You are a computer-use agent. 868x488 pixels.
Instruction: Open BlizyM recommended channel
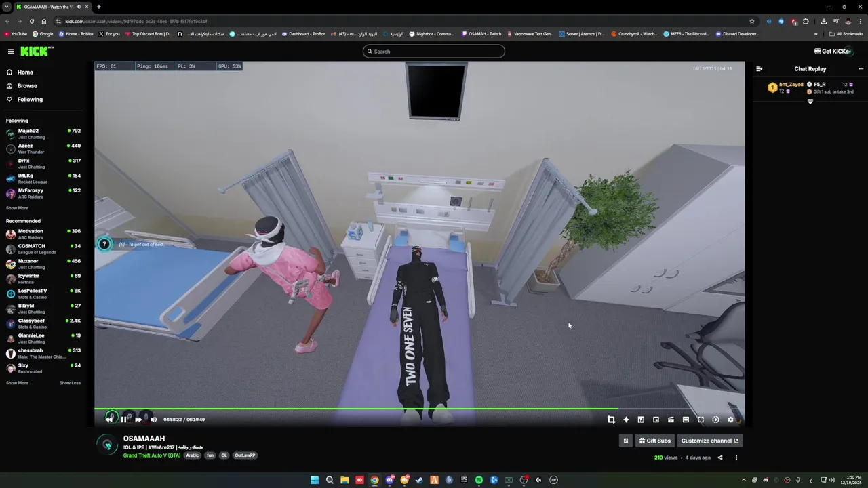point(43,308)
